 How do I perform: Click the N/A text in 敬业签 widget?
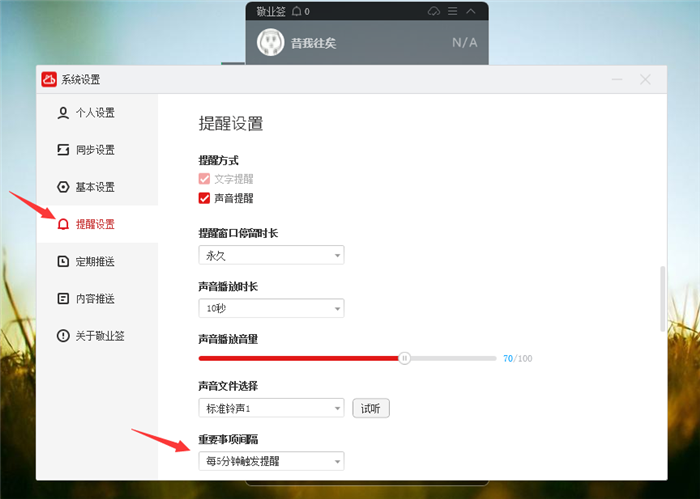[x=464, y=43]
